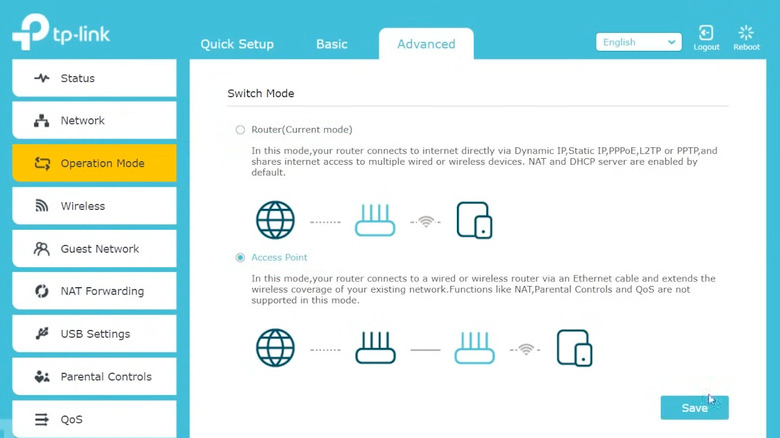Switch to the Basic tab
The height and width of the screenshot is (438, 780).
[x=332, y=44]
